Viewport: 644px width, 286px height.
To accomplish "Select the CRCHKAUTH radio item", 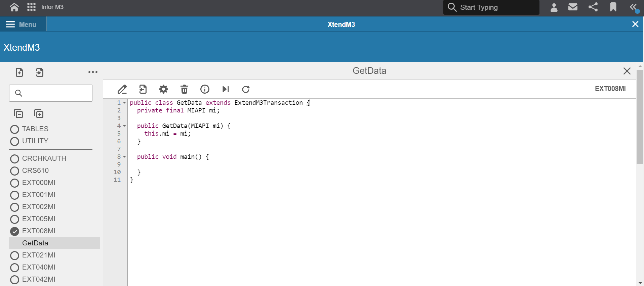I will pos(14,159).
